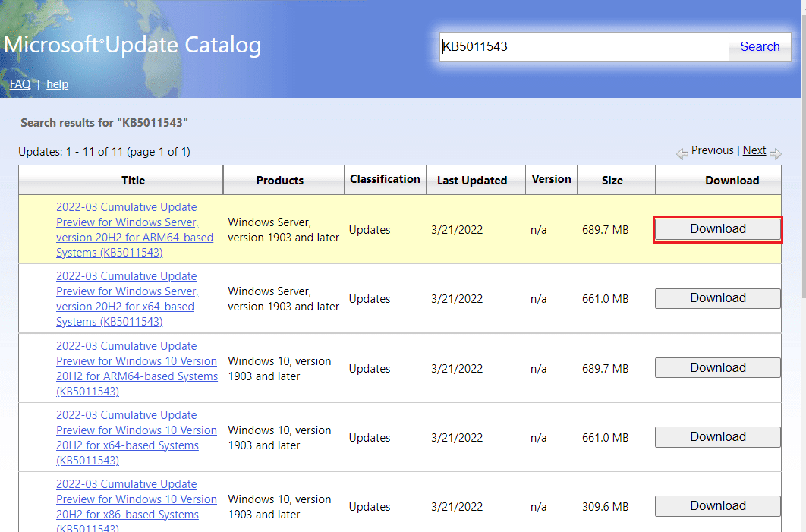Viewport: 806px width, 532px height.
Task: Sort by the Title column header
Action: click(133, 181)
